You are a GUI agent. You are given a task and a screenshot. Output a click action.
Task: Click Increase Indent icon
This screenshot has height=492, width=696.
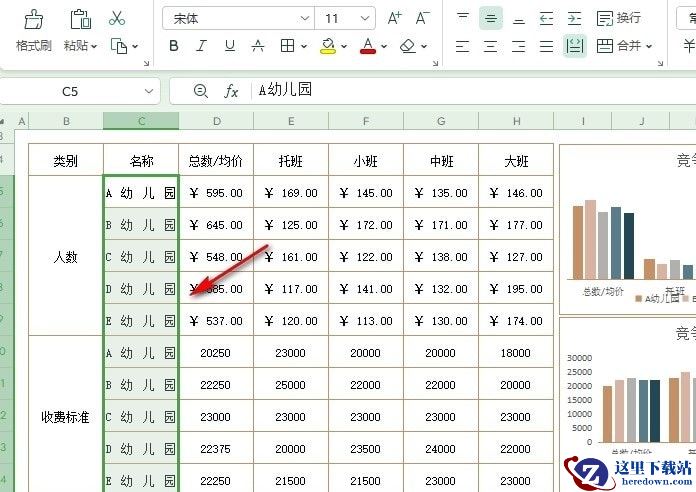(x=574, y=18)
